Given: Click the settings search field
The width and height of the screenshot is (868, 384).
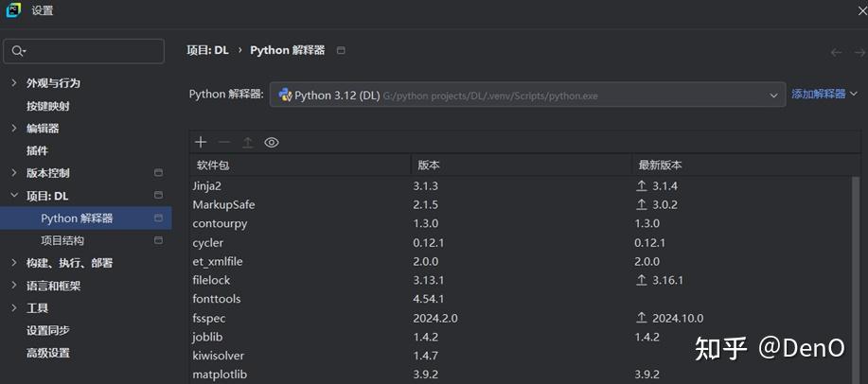Looking at the screenshot, I should click(83, 51).
